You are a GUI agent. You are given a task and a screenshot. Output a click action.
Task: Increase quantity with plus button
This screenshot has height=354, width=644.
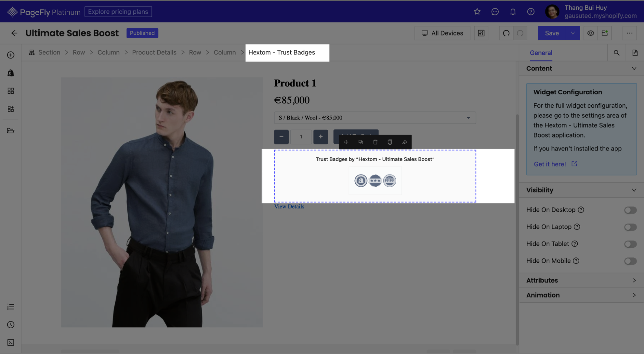[x=321, y=137]
